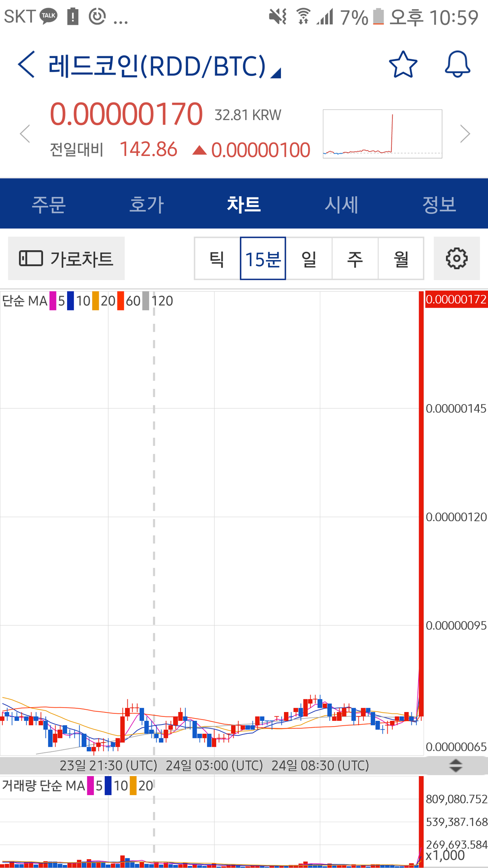The image size is (488, 868).
Task: Open KakaoTalk notification in status bar
Action: click(49, 16)
